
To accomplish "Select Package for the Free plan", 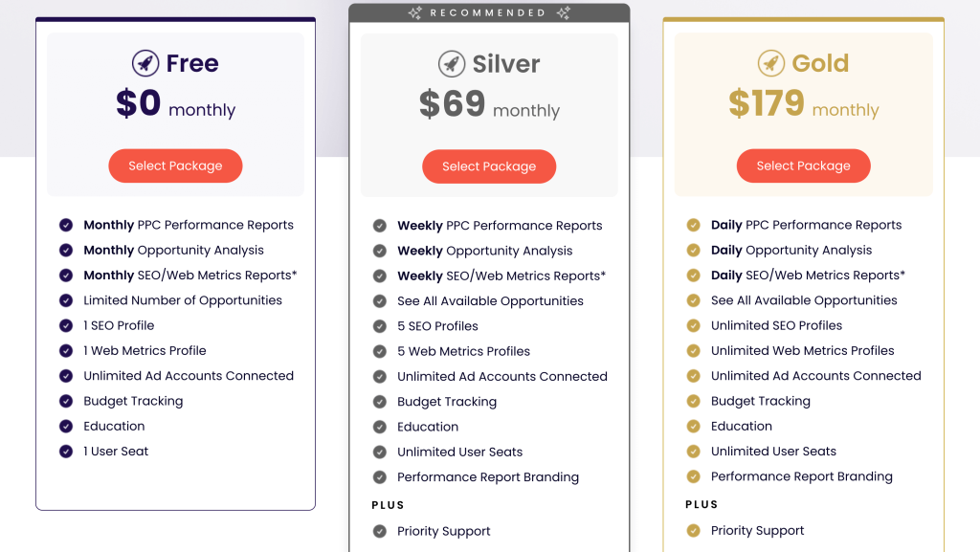I will (175, 166).
